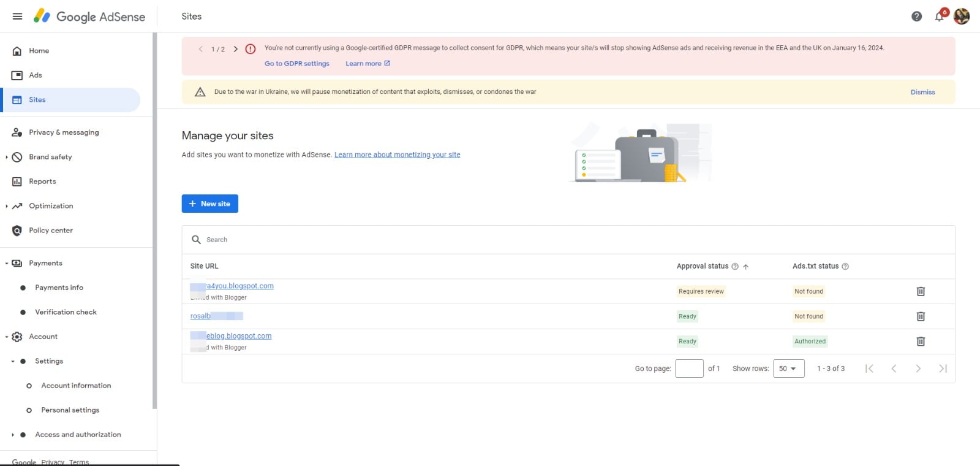Viewport: 980px width, 466px height.
Task: Click the Privacy & messaging people icon
Action: (17, 132)
